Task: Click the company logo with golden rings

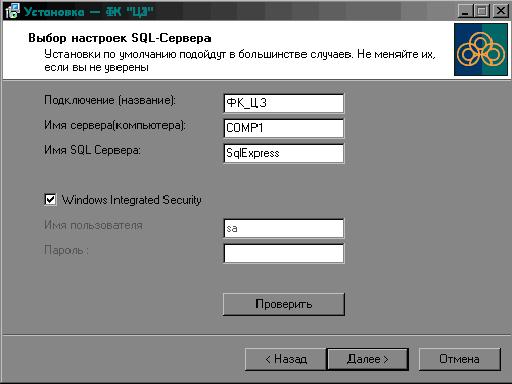Action: [481, 50]
